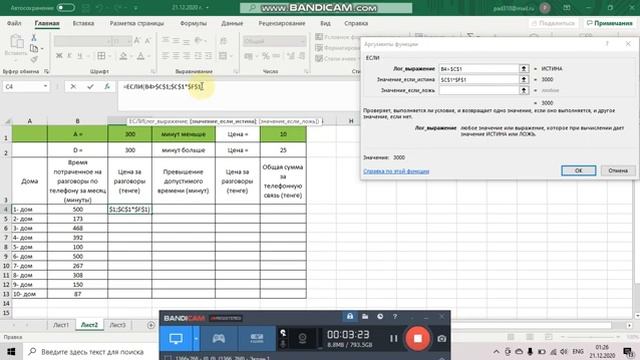Open the font name dropdown
This screenshot has height=360, width=640.
click(x=108, y=41)
